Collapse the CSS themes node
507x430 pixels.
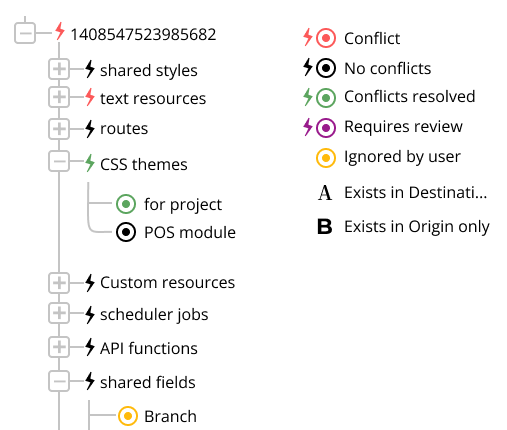pyautogui.click(x=59, y=161)
